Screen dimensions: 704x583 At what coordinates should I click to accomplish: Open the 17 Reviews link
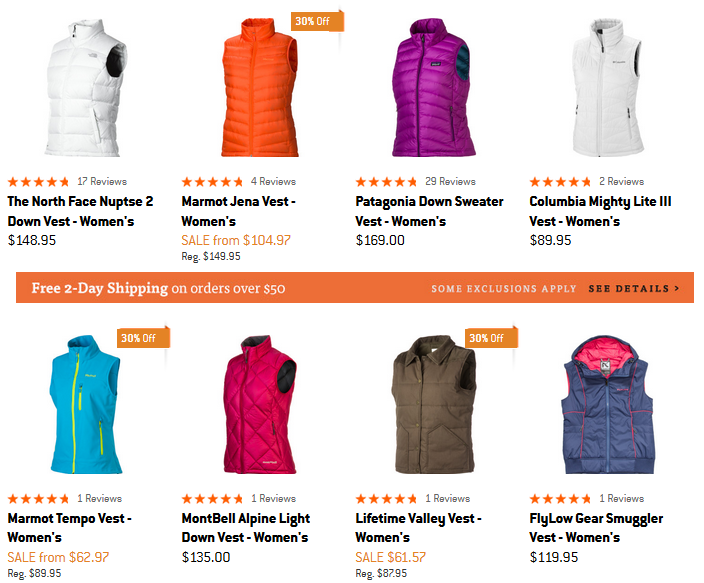(102, 181)
